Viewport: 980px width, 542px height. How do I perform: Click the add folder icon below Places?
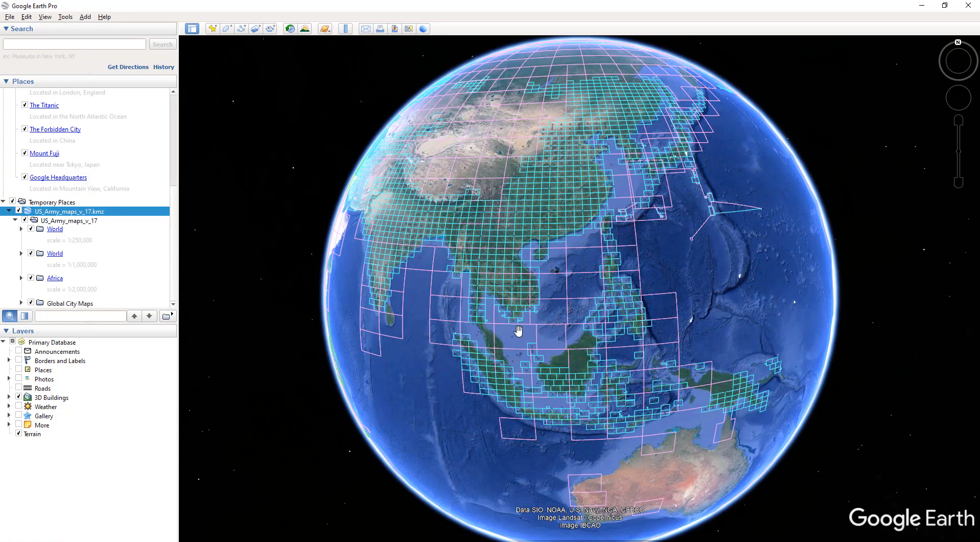167,316
